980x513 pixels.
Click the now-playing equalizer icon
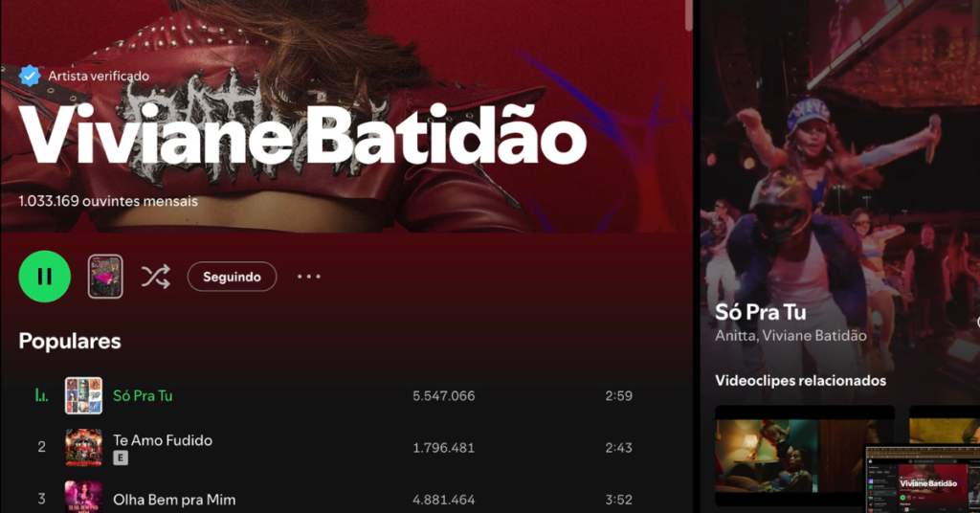(x=41, y=395)
